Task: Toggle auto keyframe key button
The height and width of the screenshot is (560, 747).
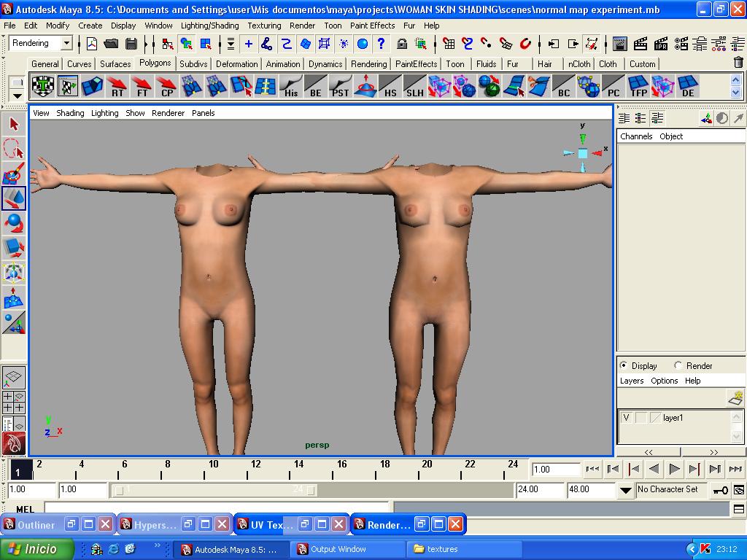Action: [x=720, y=490]
